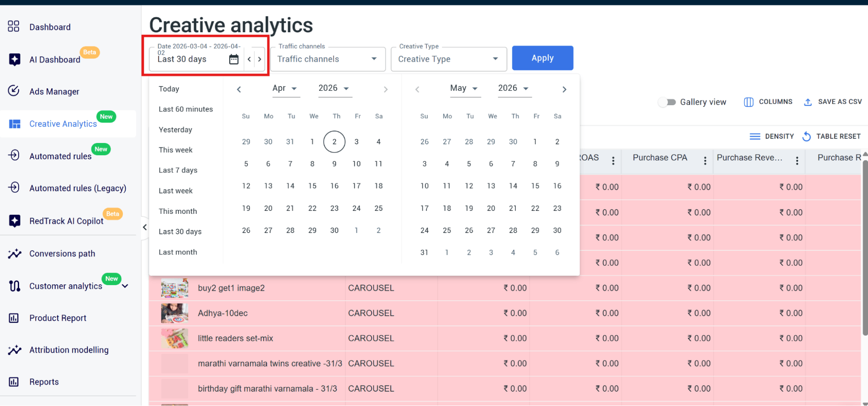Open Dashboard from sidebar icon
The height and width of the screenshot is (406, 868).
click(13, 27)
